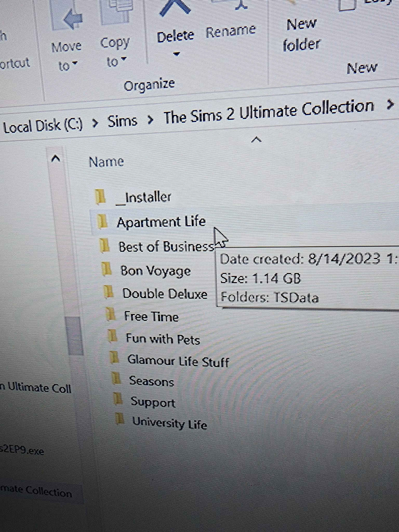
Task: Expand chevron after Local Disk (C:)
Action: [x=96, y=124]
